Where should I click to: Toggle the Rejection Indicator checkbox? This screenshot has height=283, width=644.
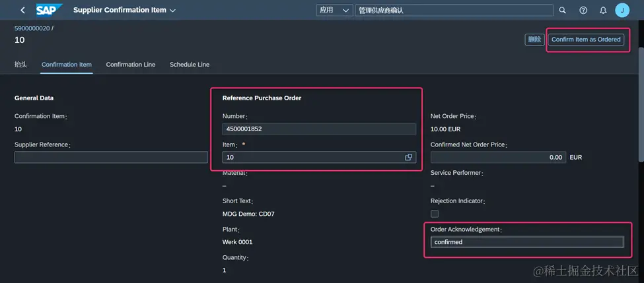click(435, 214)
